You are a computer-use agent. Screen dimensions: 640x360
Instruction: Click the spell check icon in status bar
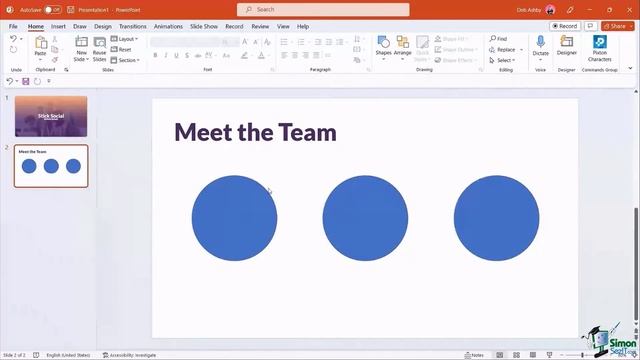[x=36, y=355]
